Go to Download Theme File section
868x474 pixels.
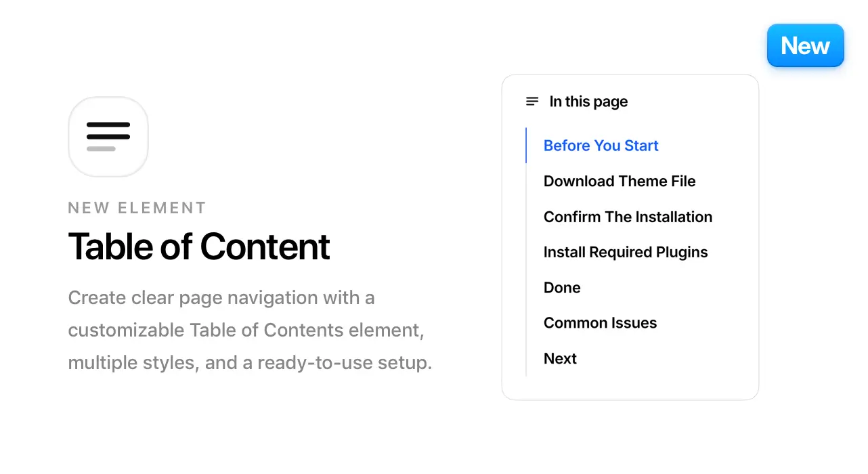pos(620,181)
